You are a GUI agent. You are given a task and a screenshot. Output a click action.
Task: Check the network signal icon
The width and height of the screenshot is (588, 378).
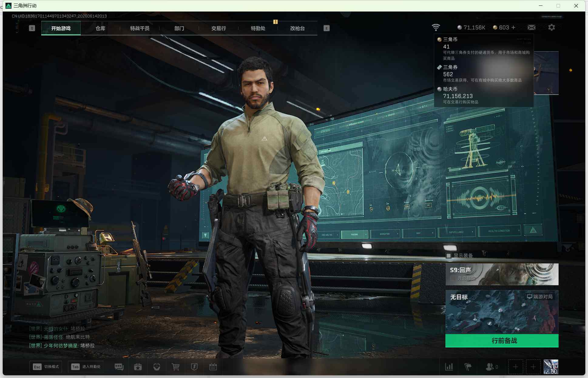(x=436, y=27)
